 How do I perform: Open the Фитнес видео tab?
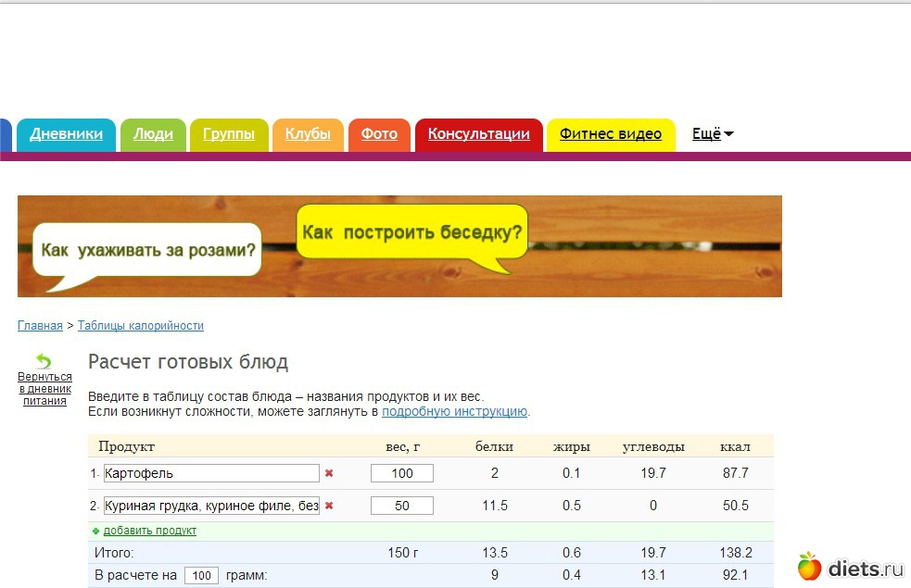pos(611,134)
